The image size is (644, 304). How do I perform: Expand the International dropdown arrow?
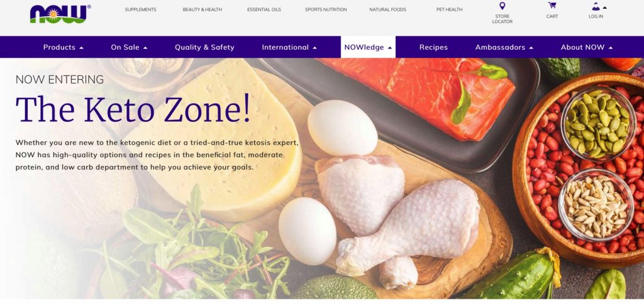pyautogui.click(x=314, y=48)
